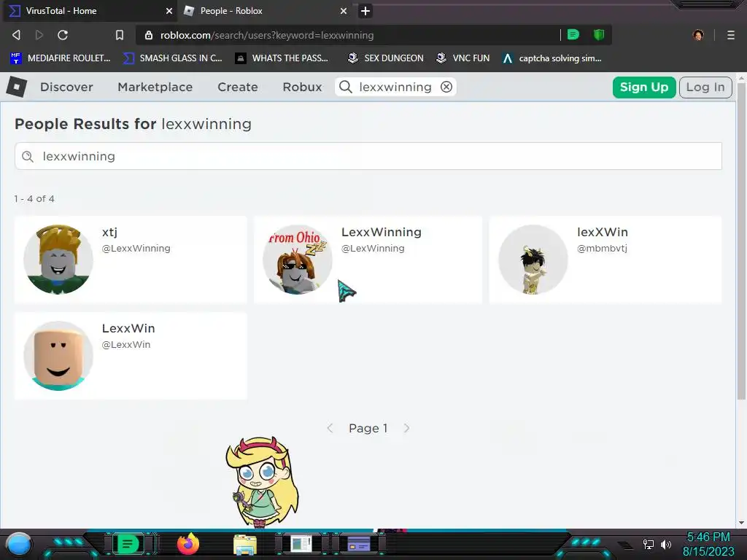Image resolution: width=747 pixels, height=560 pixels.
Task: Open the xtj @LexxWinning profile name
Action: pos(110,233)
